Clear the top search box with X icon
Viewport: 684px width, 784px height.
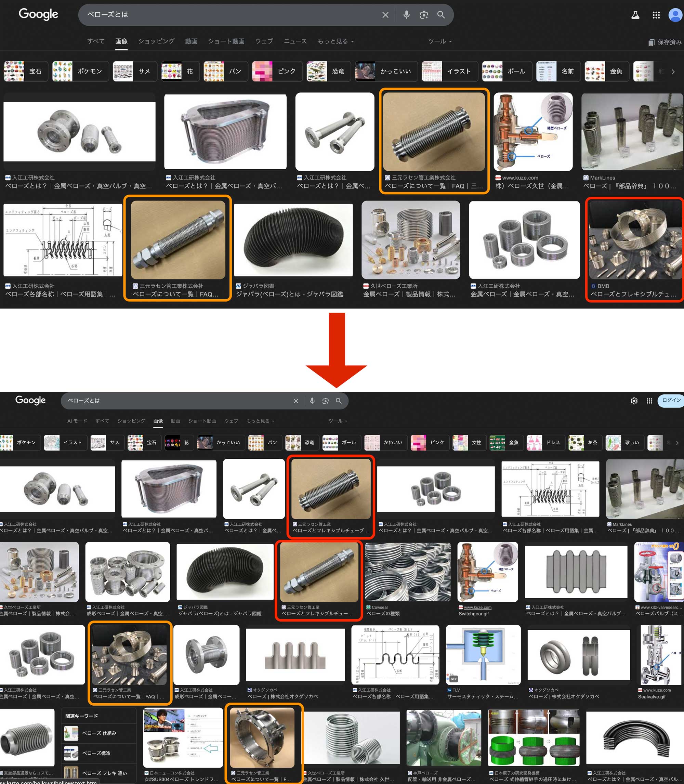coord(385,15)
